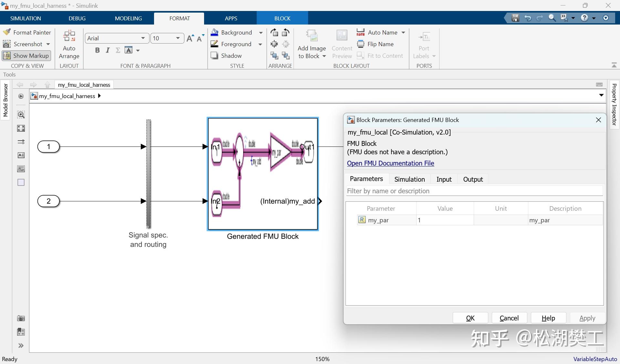Click the save icon in quick access toolbar
The width and height of the screenshot is (620, 364).
tap(515, 18)
